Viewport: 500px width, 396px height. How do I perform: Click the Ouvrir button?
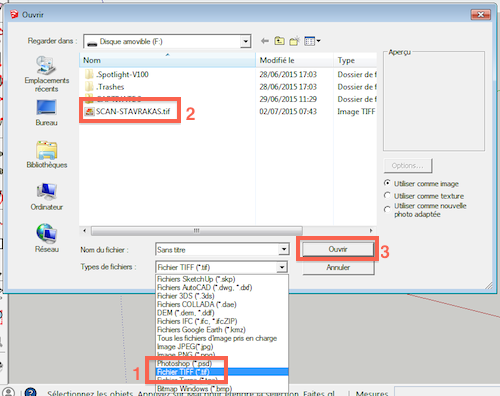(x=338, y=249)
